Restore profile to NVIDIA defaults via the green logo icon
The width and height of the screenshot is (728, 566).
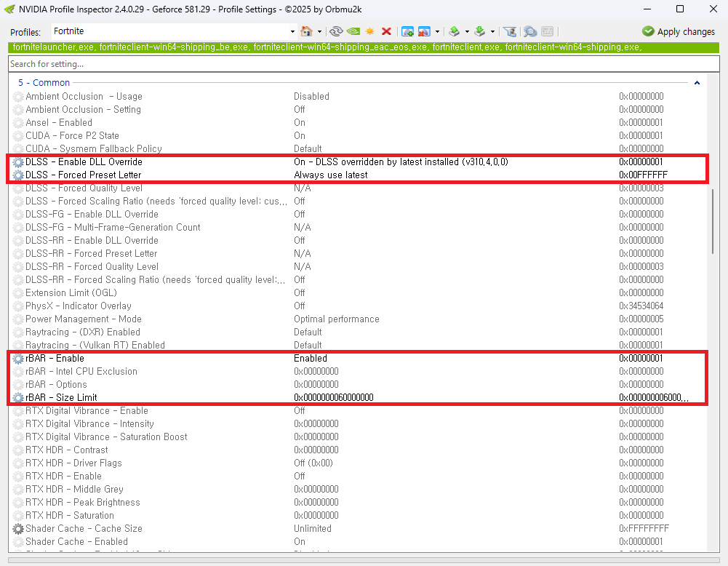353,31
